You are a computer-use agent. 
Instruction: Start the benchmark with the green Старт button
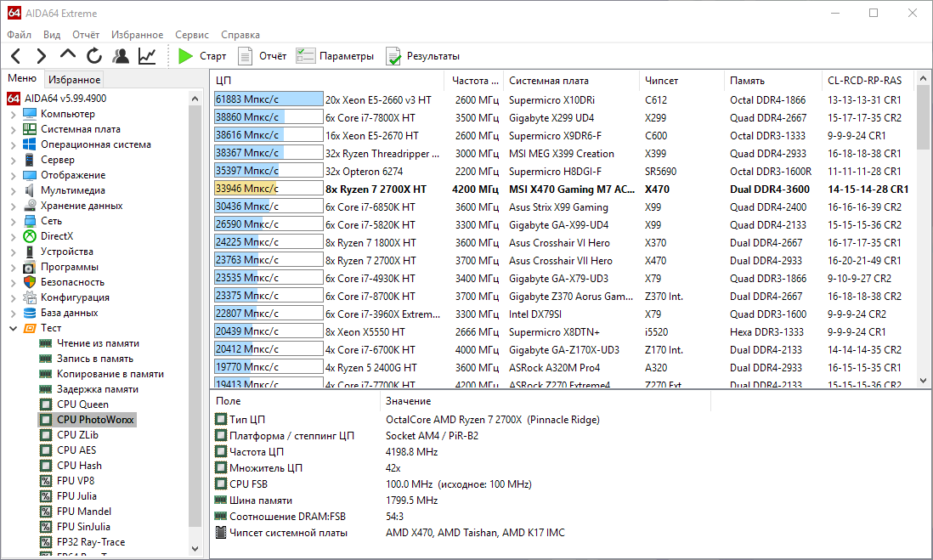point(202,56)
